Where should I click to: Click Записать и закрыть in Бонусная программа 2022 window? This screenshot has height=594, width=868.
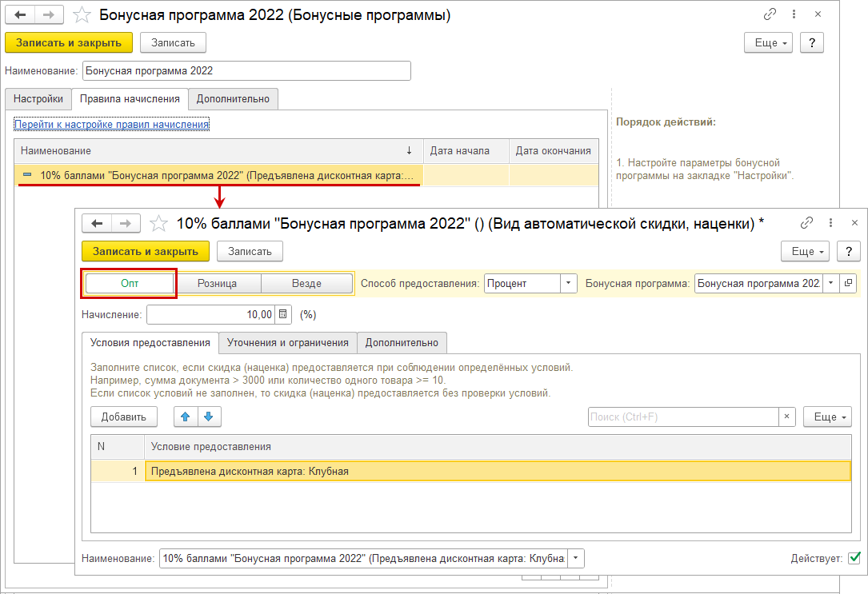[69, 42]
